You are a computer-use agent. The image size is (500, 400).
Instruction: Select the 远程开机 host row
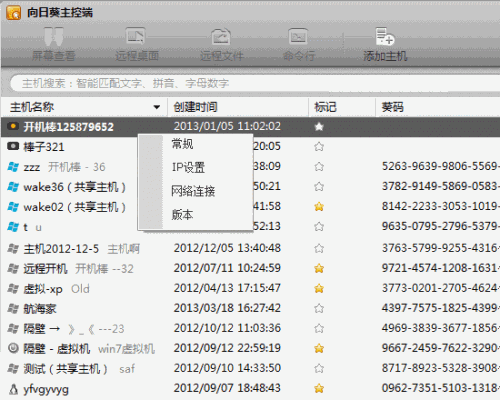(250, 268)
